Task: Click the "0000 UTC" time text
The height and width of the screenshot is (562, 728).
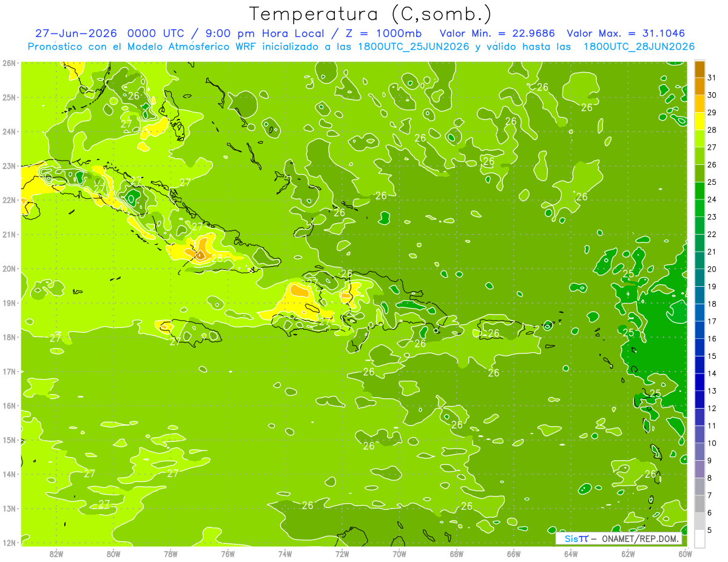Action: pyautogui.click(x=157, y=33)
